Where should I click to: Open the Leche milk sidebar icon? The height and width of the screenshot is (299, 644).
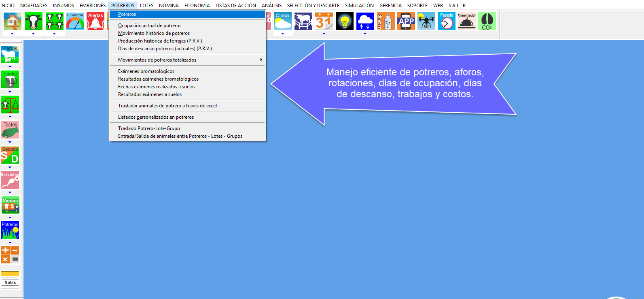tap(10, 79)
